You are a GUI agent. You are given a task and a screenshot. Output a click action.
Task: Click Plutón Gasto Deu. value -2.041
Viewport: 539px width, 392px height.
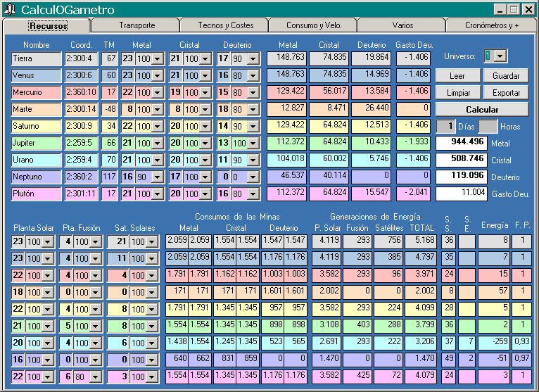coord(413,194)
